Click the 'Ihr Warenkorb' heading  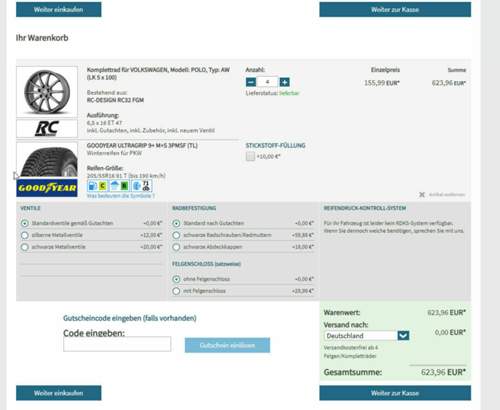(x=42, y=38)
